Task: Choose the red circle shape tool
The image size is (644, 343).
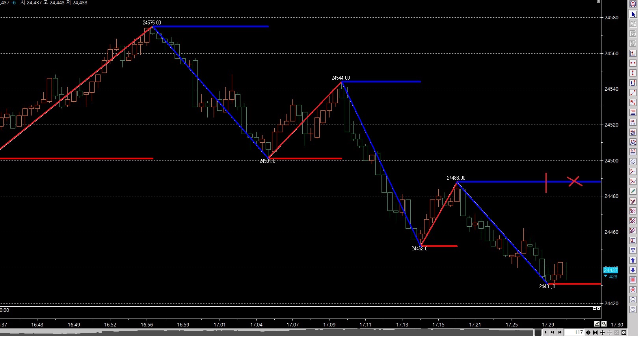Action: (x=633, y=290)
